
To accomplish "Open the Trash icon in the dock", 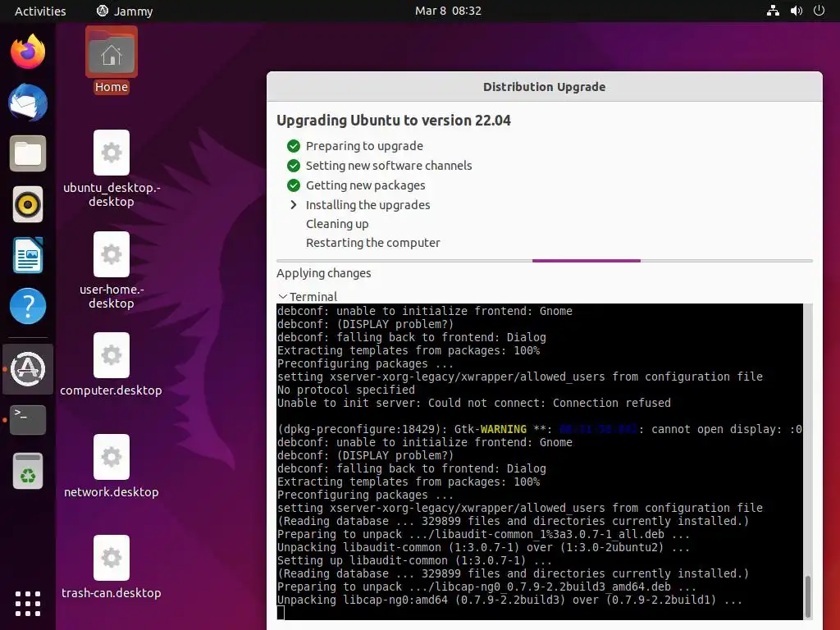I will coord(28,471).
